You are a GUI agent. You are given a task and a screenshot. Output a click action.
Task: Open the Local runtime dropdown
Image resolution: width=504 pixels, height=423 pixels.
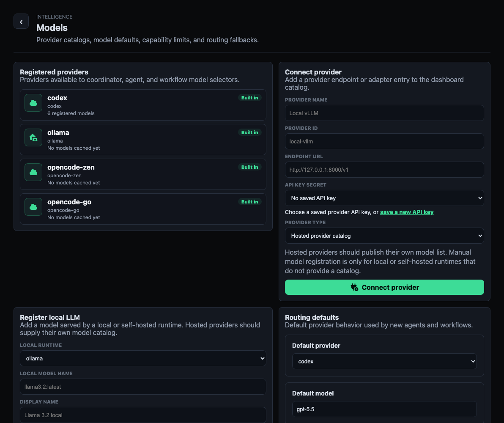(143, 358)
